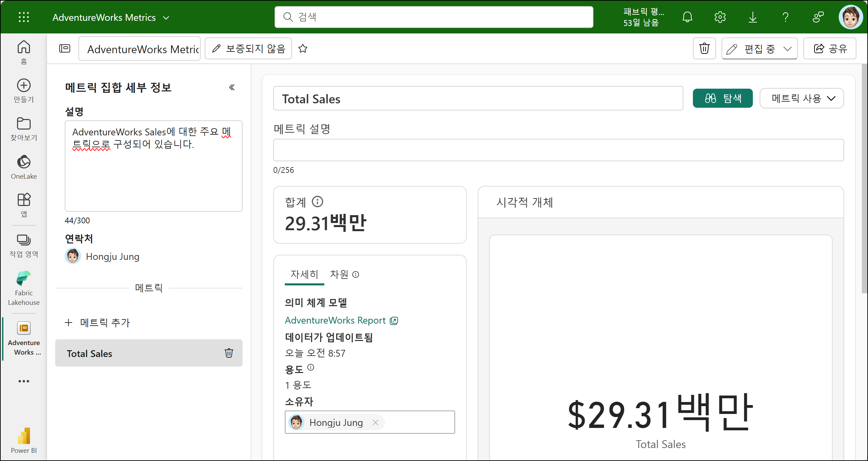
Task: Open the app launcher waffle icon
Action: coord(24,17)
